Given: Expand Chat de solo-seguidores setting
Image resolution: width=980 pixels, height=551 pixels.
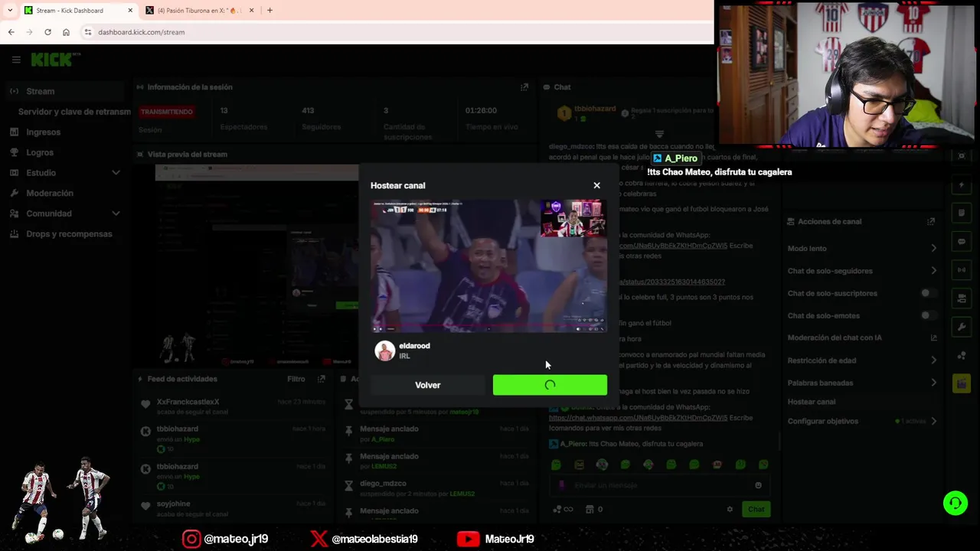Looking at the screenshot, I should pyautogui.click(x=862, y=271).
